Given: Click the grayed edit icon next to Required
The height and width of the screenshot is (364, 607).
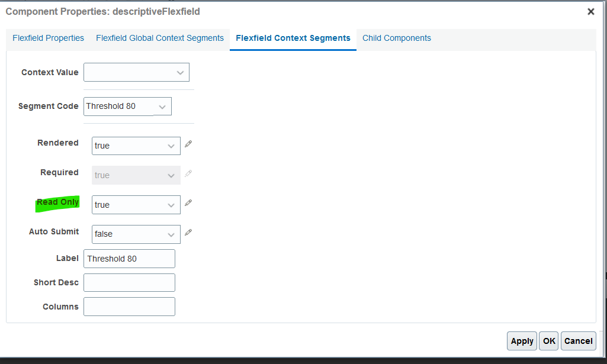Looking at the screenshot, I should click(188, 173).
